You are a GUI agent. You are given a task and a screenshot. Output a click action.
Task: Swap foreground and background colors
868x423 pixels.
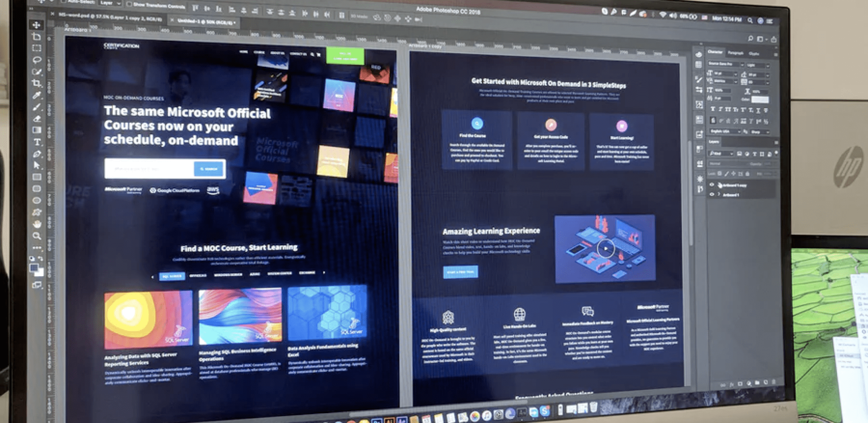click(x=41, y=258)
